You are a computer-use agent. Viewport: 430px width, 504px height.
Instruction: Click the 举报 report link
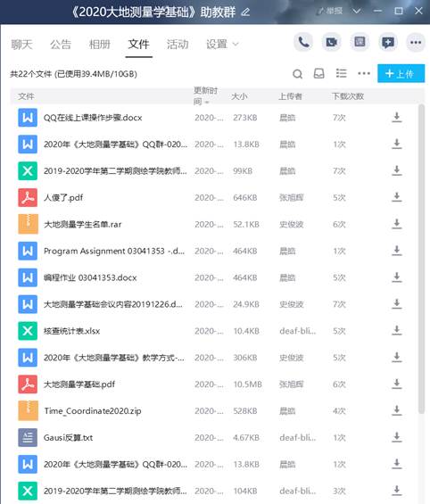pyautogui.click(x=330, y=12)
